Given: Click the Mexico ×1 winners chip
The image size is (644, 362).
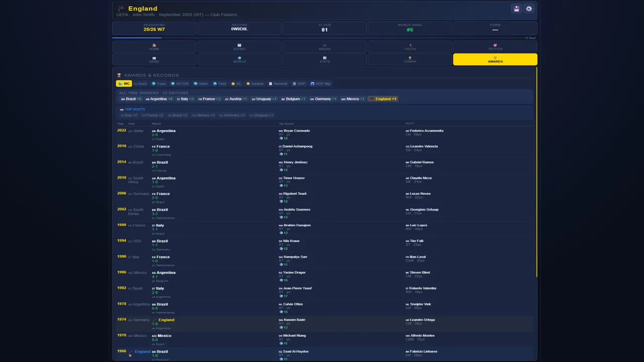Looking at the screenshot, I should [x=353, y=99].
